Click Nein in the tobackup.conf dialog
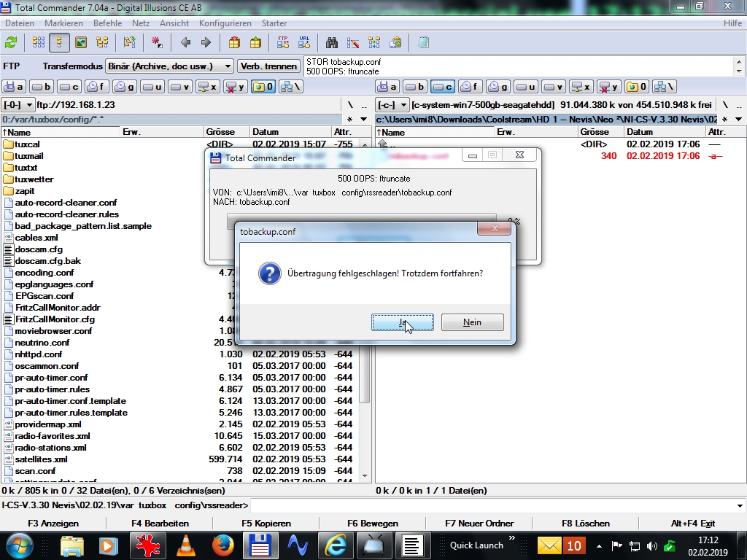This screenshot has width=747, height=560. pos(472,322)
